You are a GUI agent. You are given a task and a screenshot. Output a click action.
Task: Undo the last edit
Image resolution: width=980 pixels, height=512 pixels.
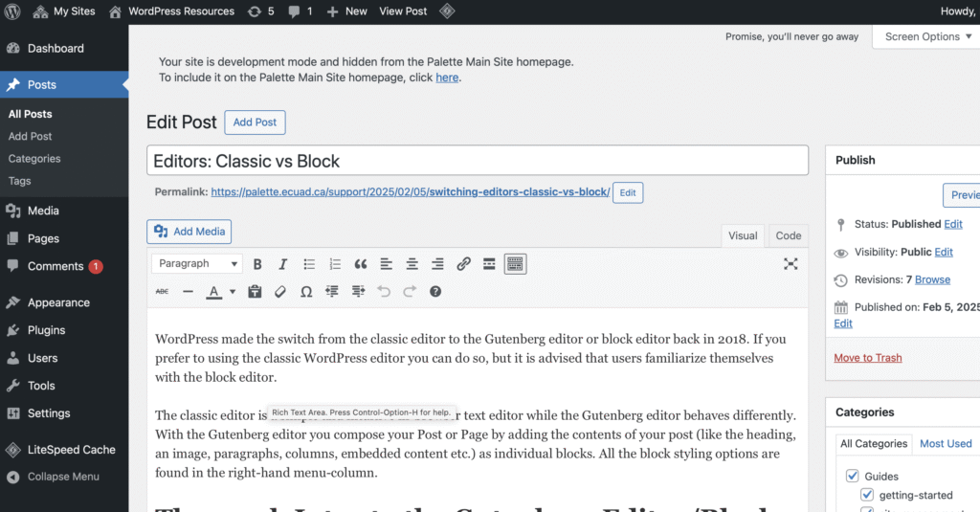click(x=384, y=291)
